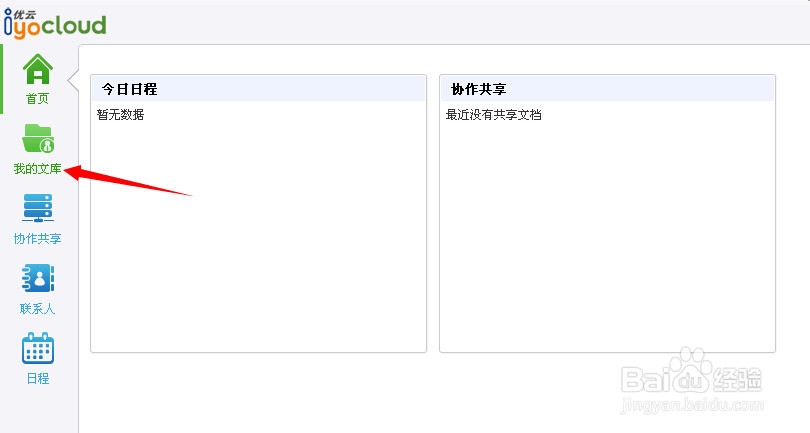Go to 我的文库 text label
The width and height of the screenshot is (810, 433).
click(x=38, y=169)
